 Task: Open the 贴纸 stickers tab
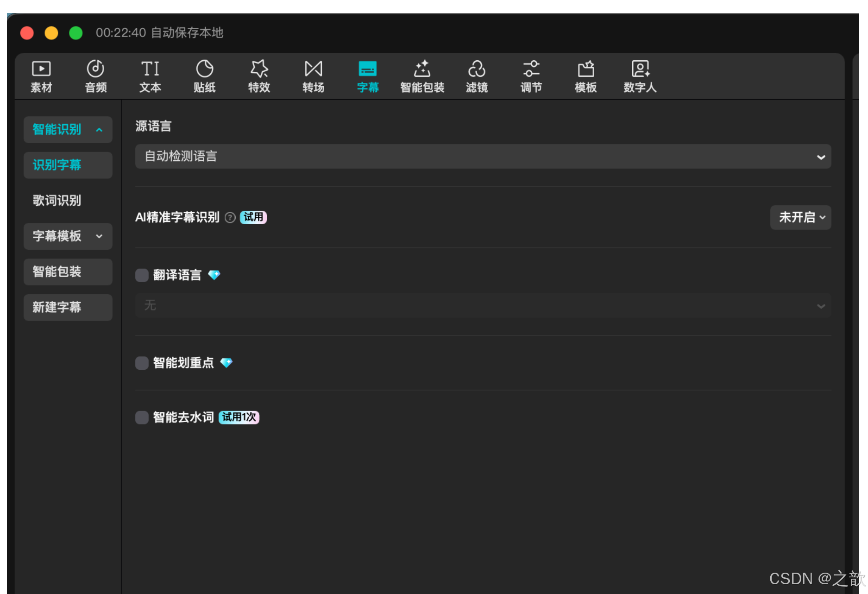click(204, 77)
